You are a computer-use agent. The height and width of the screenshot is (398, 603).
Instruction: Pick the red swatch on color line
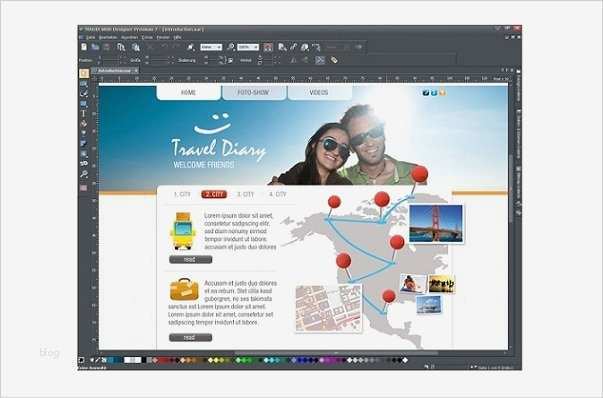pos(164,360)
